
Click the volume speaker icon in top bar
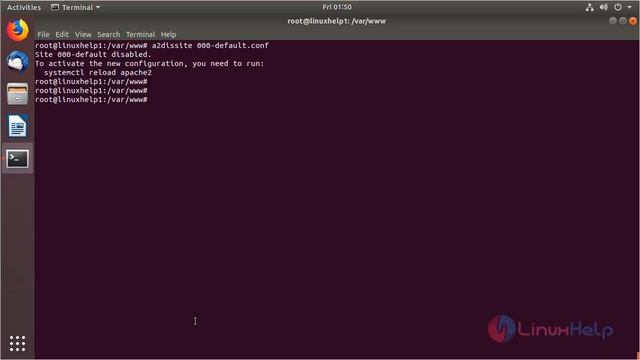604,7
